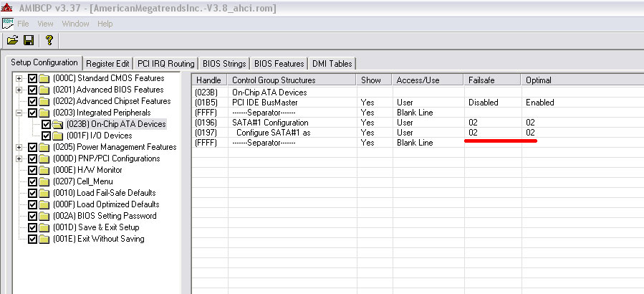Expand the Power Management Features node
644x294 pixels.
(19, 147)
